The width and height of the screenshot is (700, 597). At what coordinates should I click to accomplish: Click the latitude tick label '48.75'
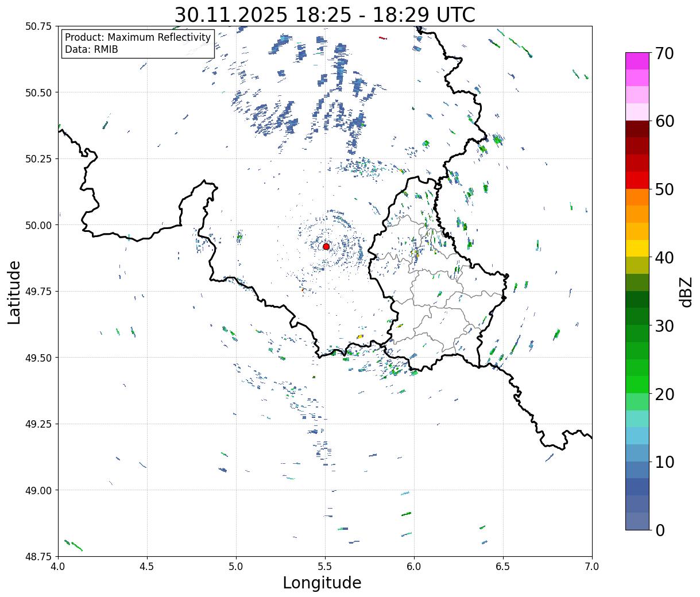point(38,557)
